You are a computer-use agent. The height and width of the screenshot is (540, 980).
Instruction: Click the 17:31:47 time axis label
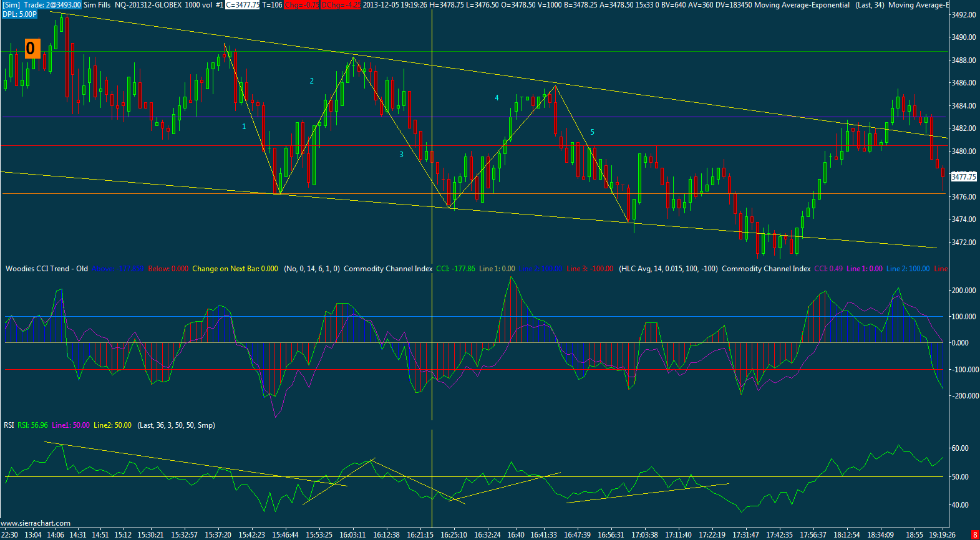(x=745, y=534)
